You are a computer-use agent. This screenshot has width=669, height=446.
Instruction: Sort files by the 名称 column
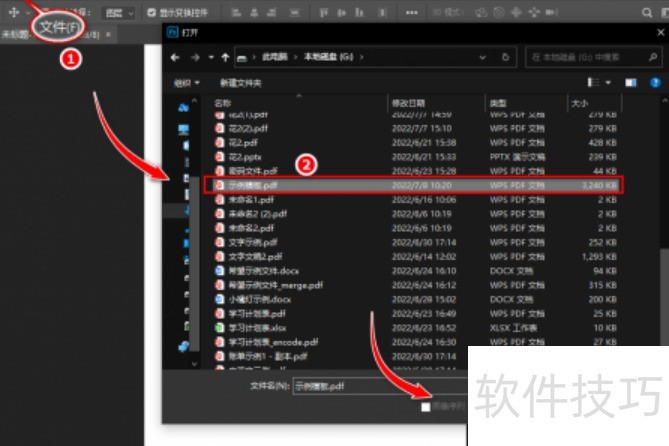(x=223, y=103)
